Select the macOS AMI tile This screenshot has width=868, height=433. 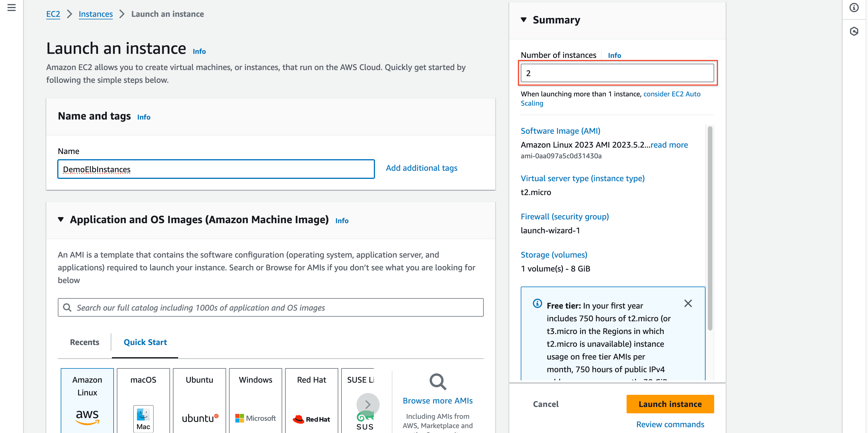tap(143, 400)
